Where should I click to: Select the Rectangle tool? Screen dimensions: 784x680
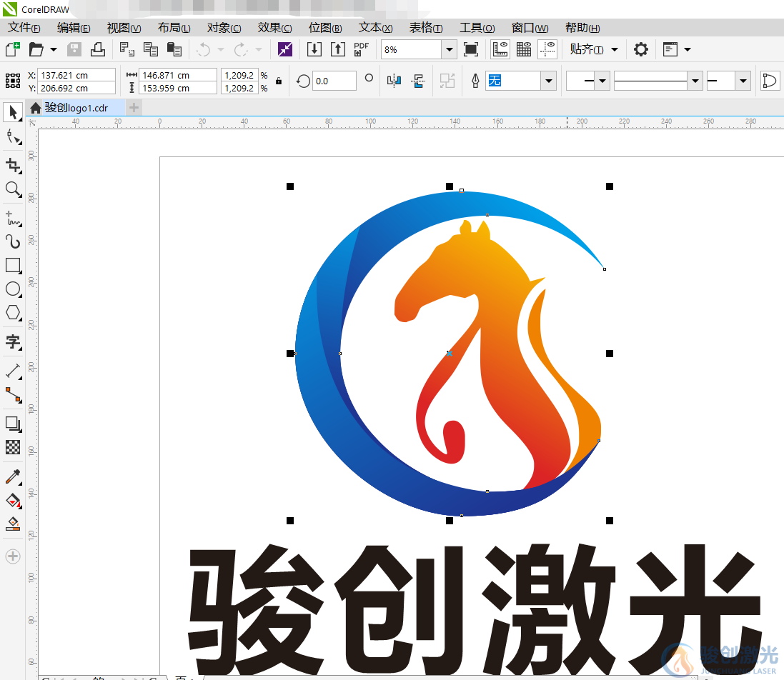[x=13, y=265]
